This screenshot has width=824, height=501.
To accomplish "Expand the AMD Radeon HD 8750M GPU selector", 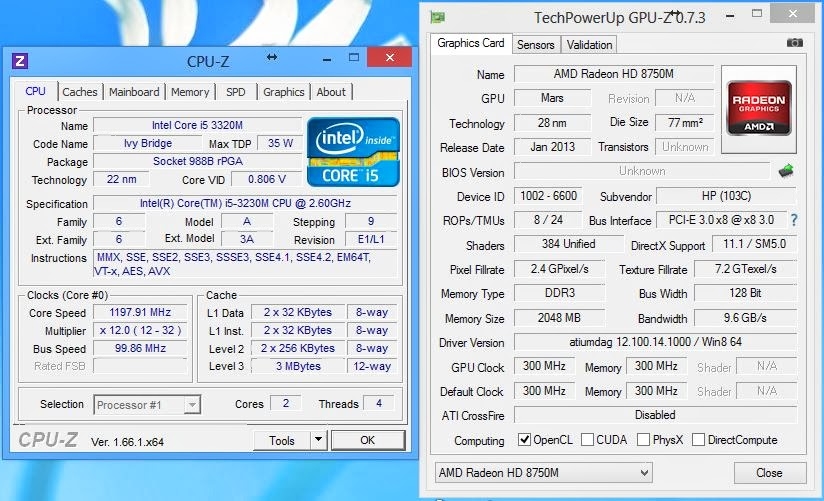I will (x=544, y=473).
